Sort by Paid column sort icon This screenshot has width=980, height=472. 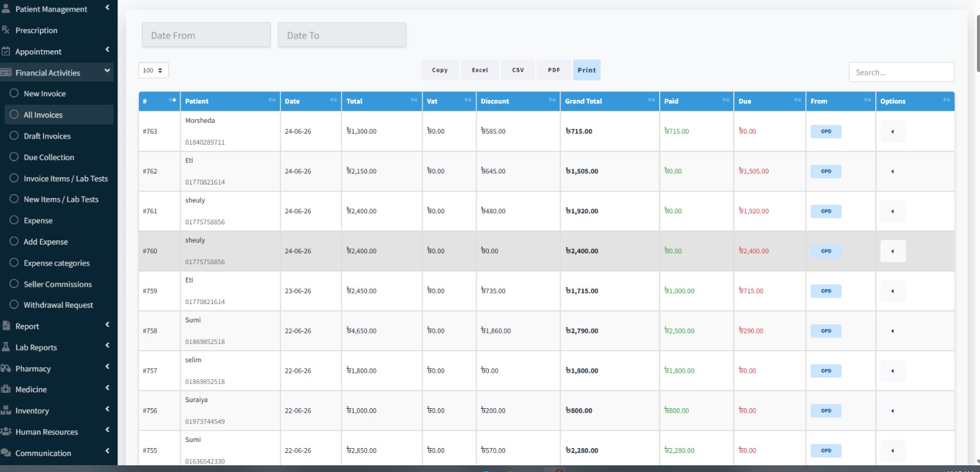coord(726,100)
